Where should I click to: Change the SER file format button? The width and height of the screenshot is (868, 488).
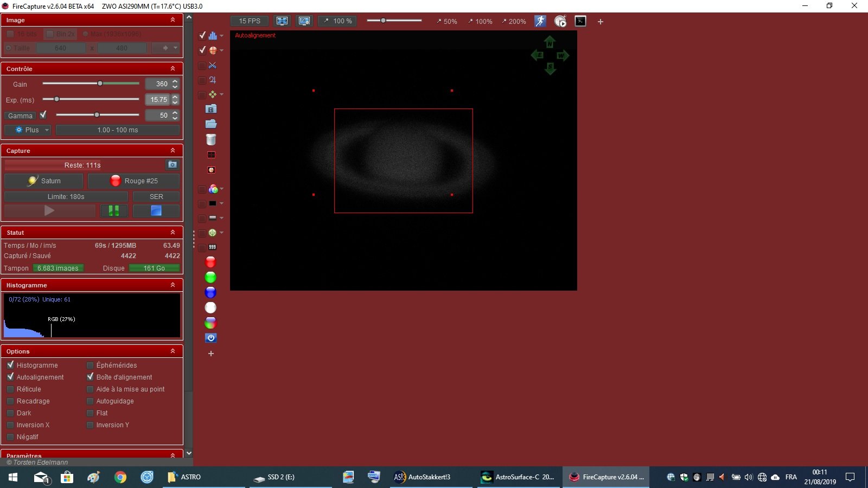tap(156, 197)
